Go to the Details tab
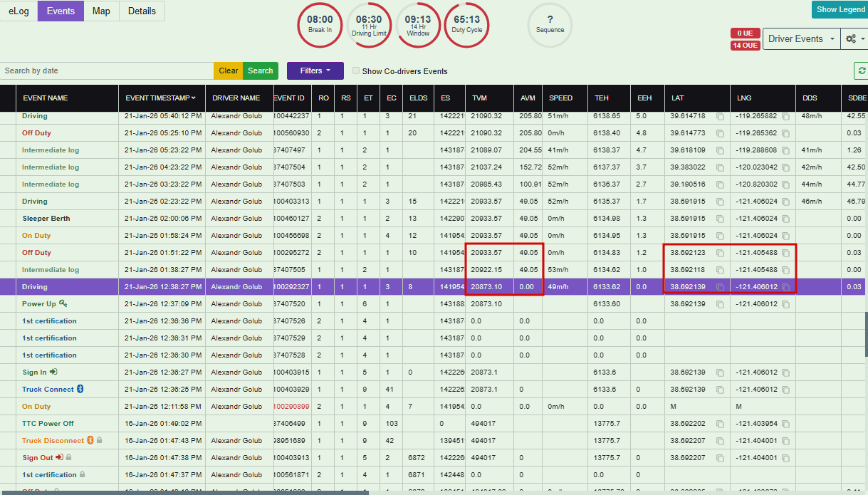Viewport: 868px width, 495px height. point(142,11)
